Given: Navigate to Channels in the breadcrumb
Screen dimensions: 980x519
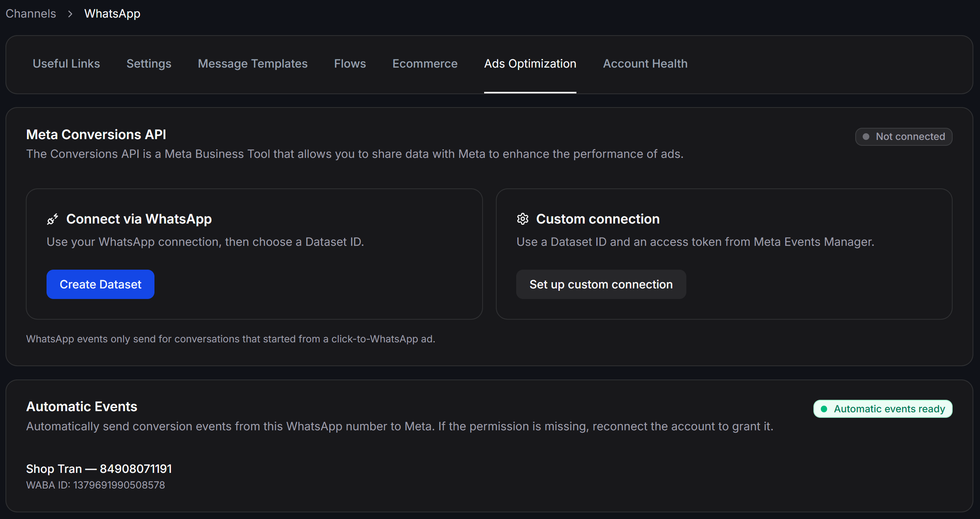Looking at the screenshot, I should [31, 14].
